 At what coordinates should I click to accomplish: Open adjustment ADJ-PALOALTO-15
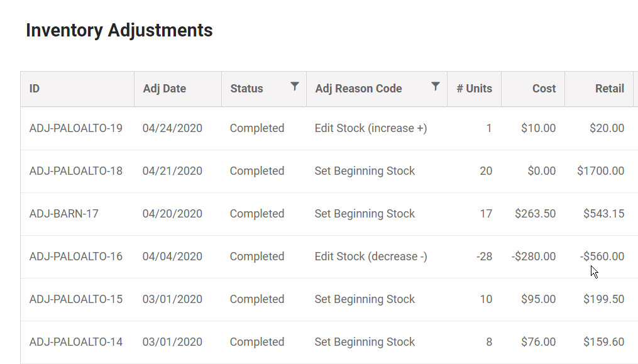(75, 299)
